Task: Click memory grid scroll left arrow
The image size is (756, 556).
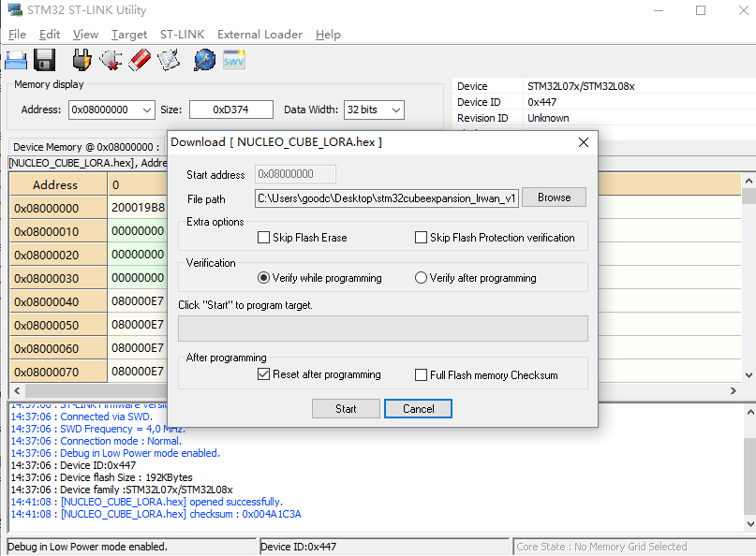Action: (18, 390)
